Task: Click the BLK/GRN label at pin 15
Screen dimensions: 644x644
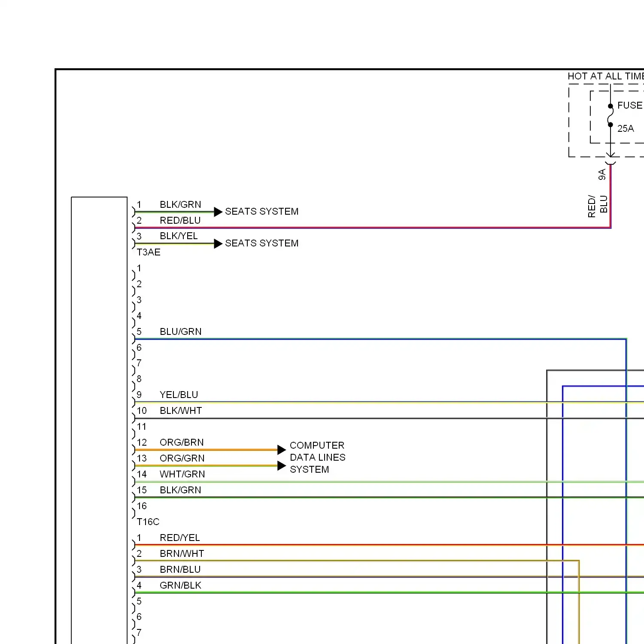Action: (x=180, y=490)
